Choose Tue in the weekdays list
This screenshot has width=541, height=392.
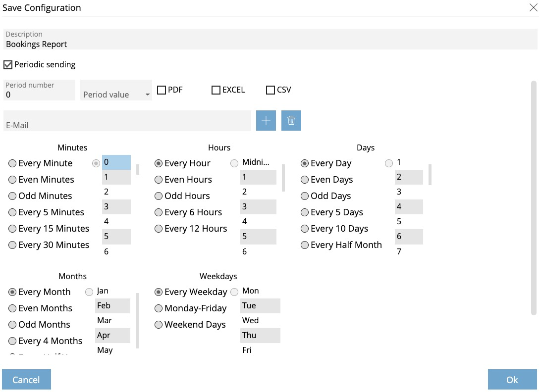(260, 306)
